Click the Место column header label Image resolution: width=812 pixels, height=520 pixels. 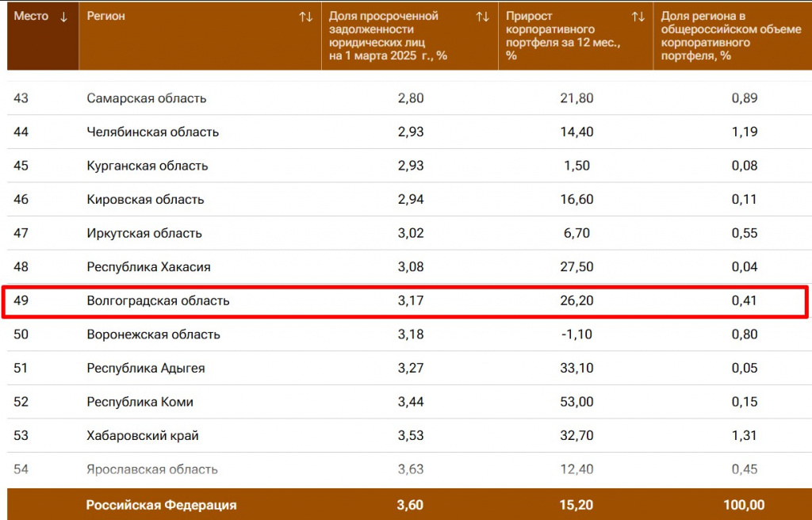(31, 16)
